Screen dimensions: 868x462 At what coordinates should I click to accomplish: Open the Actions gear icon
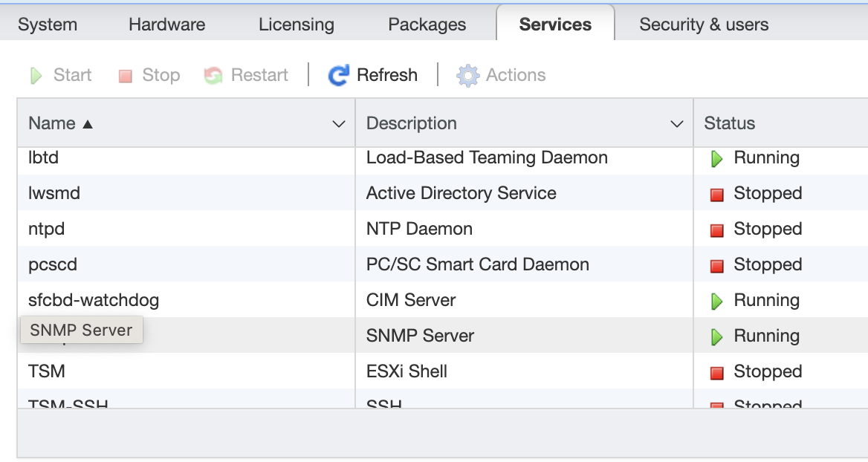(x=467, y=75)
